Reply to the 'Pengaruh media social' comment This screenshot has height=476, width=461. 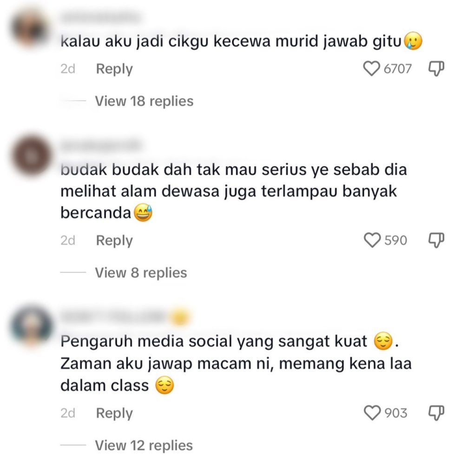click(114, 413)
